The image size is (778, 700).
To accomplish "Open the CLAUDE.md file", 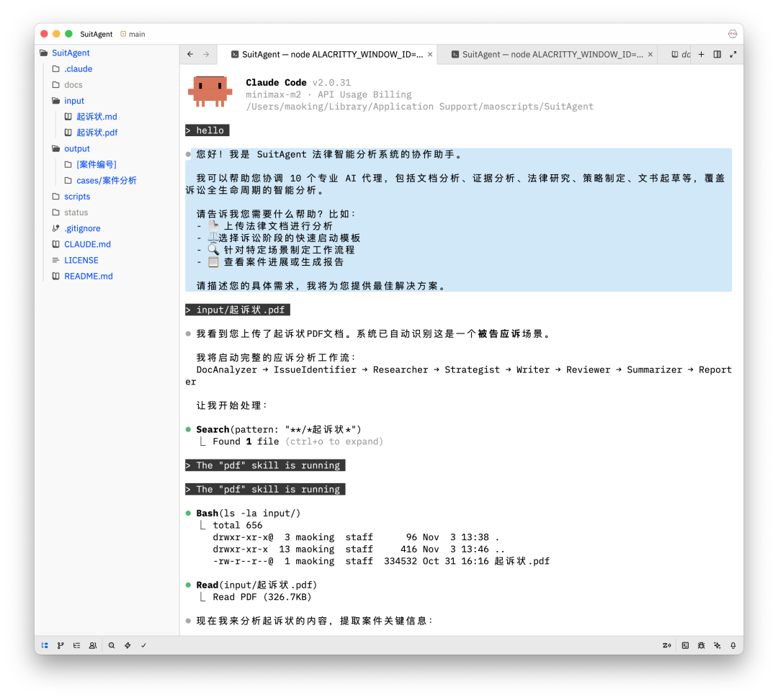I will 87,244.
